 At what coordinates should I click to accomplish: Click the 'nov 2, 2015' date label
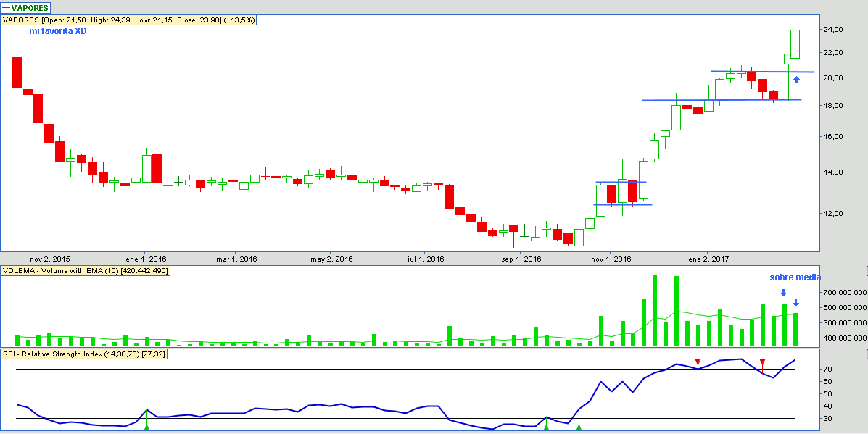[x=50, y=259]
